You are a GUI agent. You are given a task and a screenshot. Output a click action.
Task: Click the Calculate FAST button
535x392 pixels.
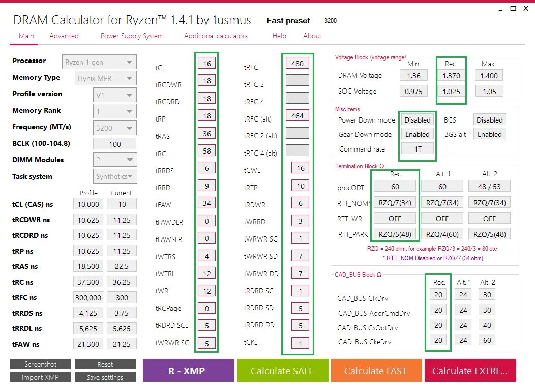click(376, 370)
